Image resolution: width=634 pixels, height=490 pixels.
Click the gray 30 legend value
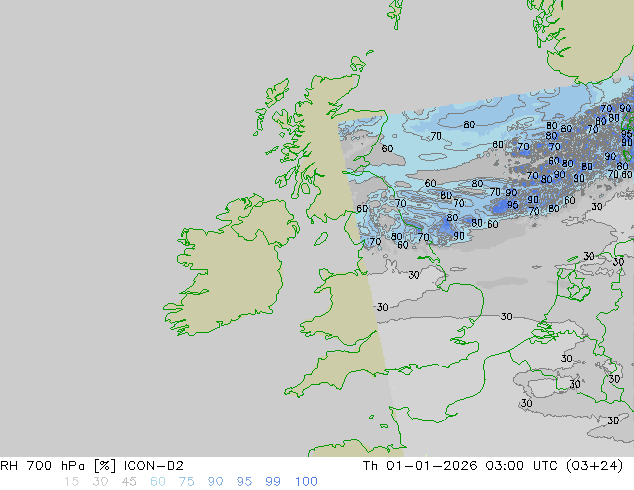(100, 482)
